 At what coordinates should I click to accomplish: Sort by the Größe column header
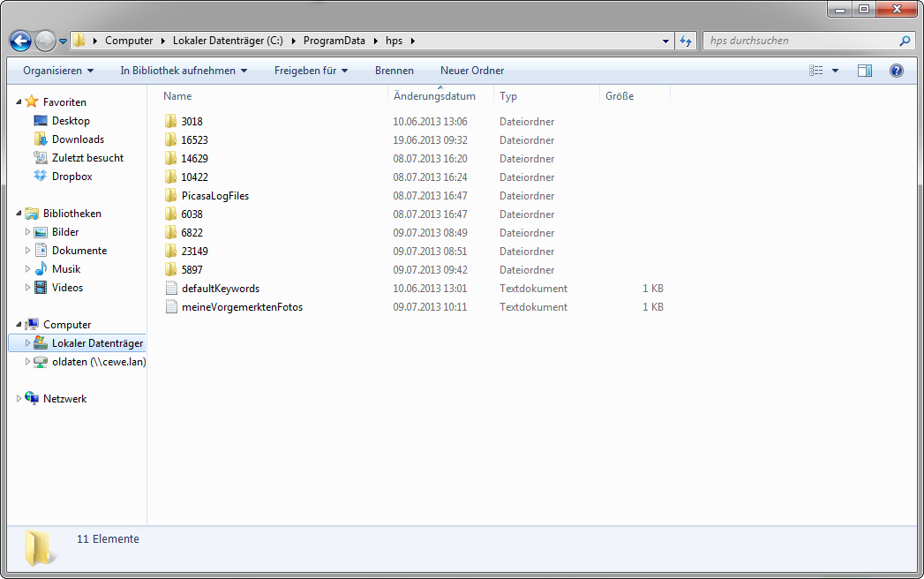coord(620,96)
